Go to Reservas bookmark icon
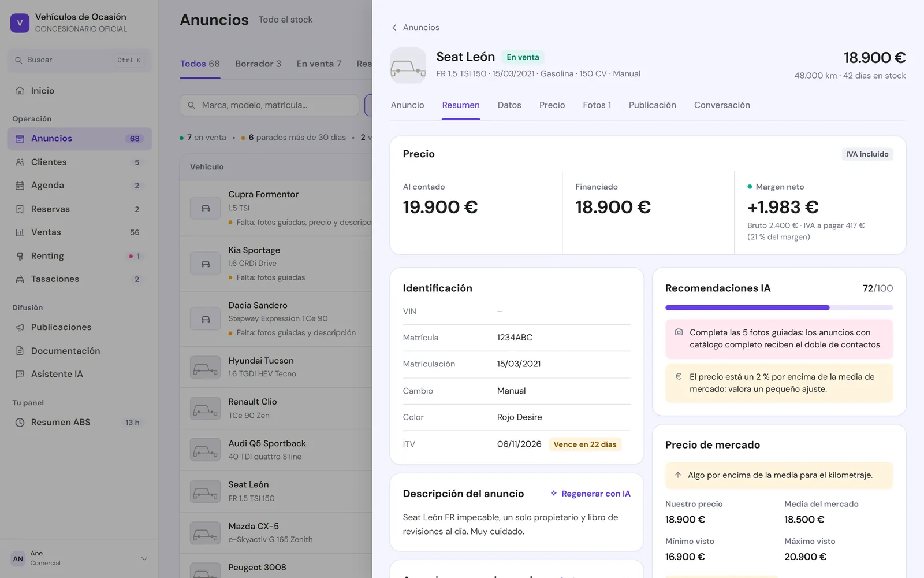This screenshot has width=924, height=578. coord(20,209)
